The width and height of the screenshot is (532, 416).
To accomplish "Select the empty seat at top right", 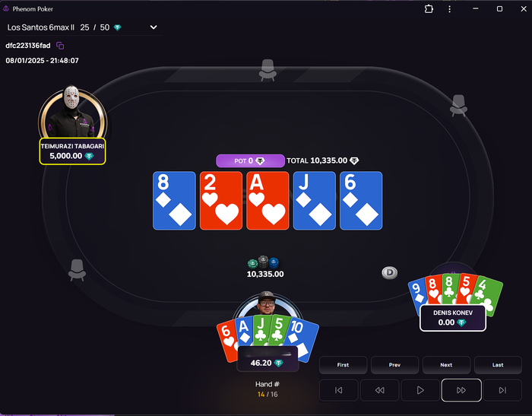I will [x=458, y=106].
